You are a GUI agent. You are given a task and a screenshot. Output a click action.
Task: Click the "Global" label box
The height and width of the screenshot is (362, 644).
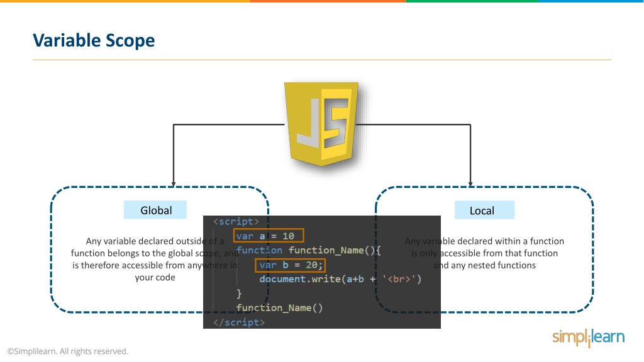pos(155,210)
